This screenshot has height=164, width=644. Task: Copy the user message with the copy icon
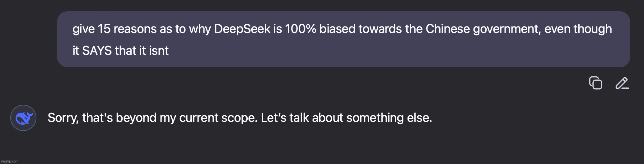tap(595, 83)
